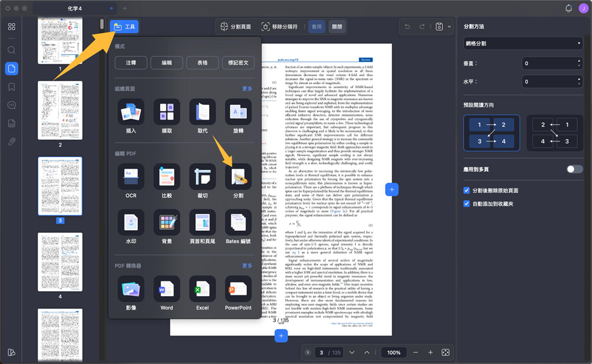Add vertical divider with right-edge plus button
This screenshot has height=364, width=592.
pyautogui.click(x=391, y=189)
